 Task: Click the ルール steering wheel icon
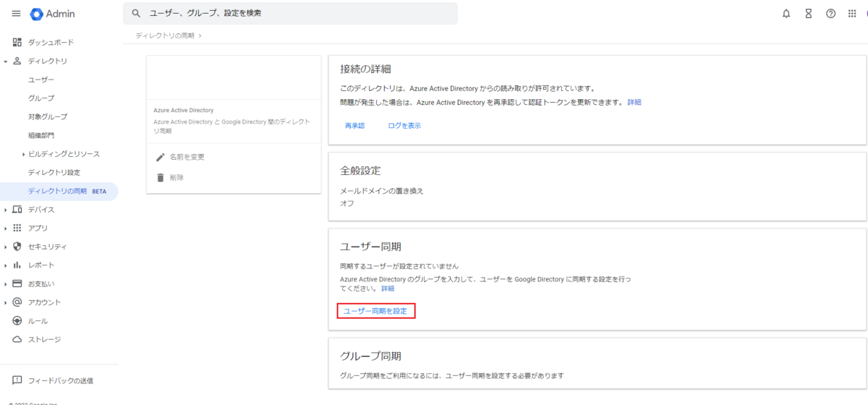(17, 321)
